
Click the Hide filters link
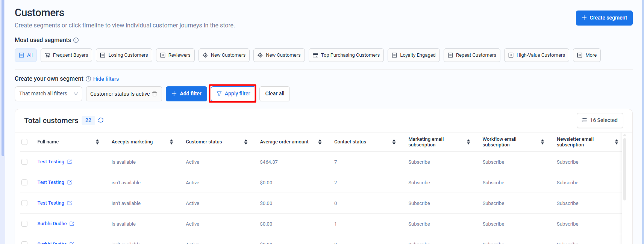tap(106, 79)
